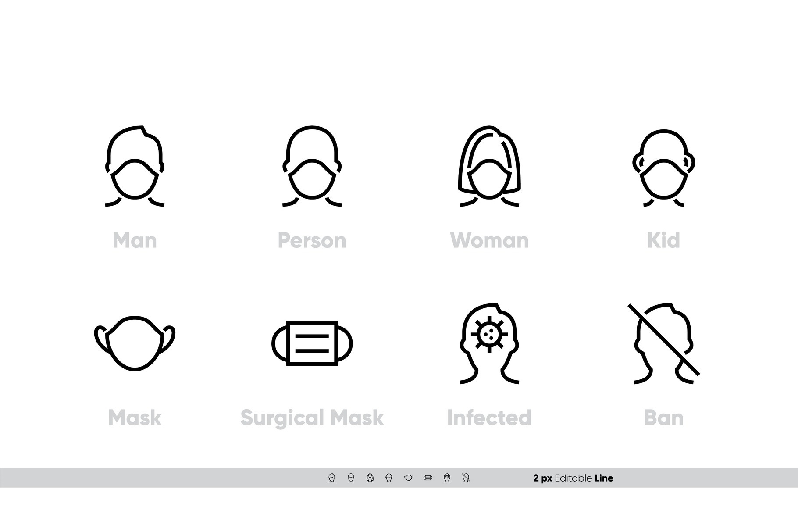This screenshot has width=798, height=532.
Task: Click the "Man" text label
Action: pyautogui.click(x=135, y=241)
